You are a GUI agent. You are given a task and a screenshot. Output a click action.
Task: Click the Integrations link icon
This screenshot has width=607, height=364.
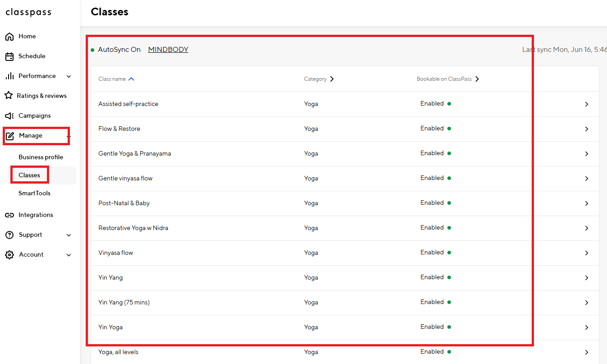click(x=9, y=215)
